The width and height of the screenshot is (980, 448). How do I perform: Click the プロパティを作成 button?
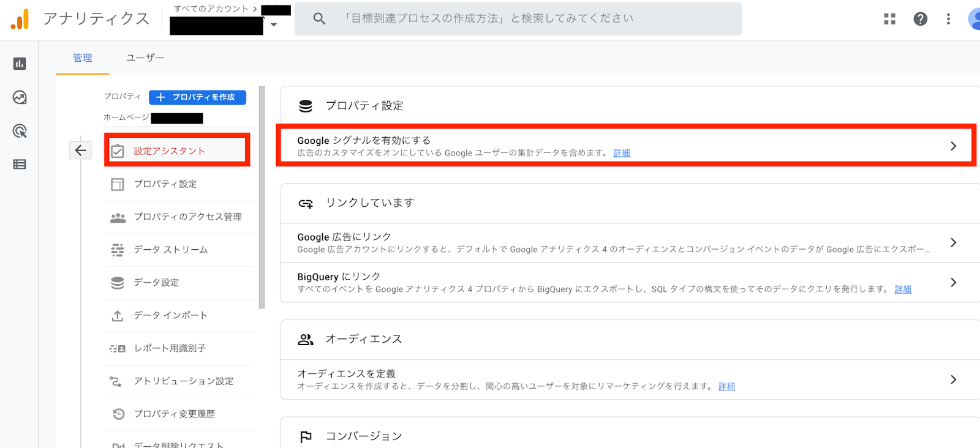pyautogui.click(x=197, y=97)
